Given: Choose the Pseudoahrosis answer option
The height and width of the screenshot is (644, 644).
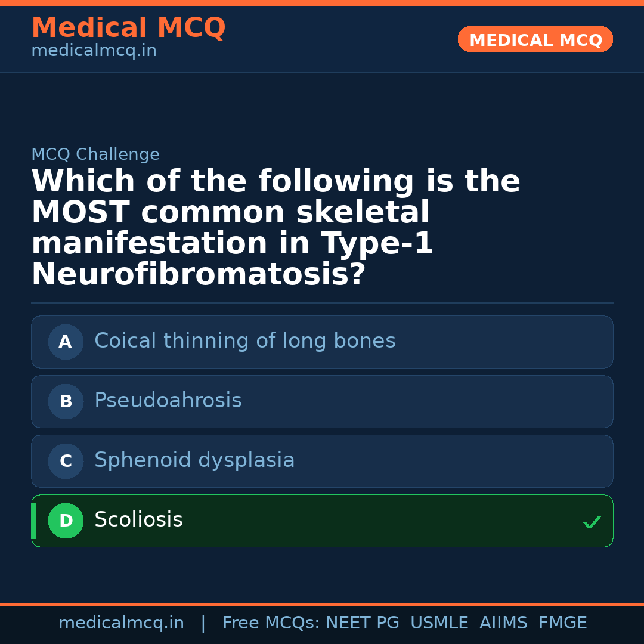Looking at the screenshot, I should (x=168, y=401).
